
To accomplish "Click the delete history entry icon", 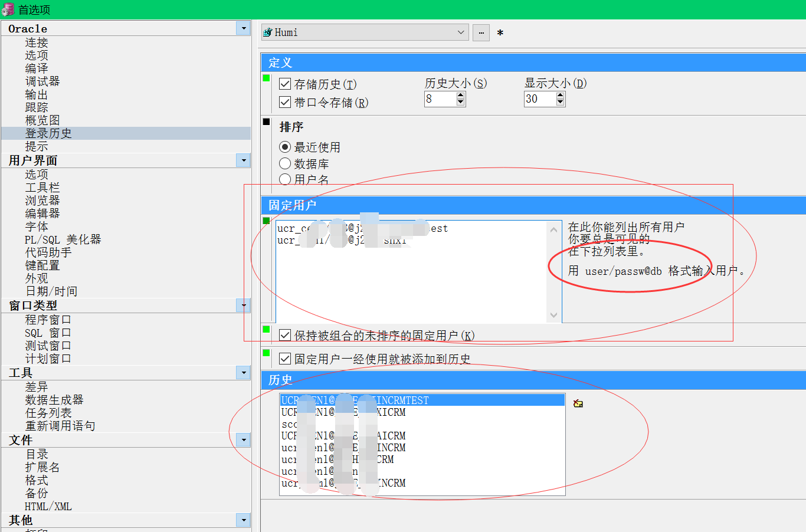I will point(578,403).
